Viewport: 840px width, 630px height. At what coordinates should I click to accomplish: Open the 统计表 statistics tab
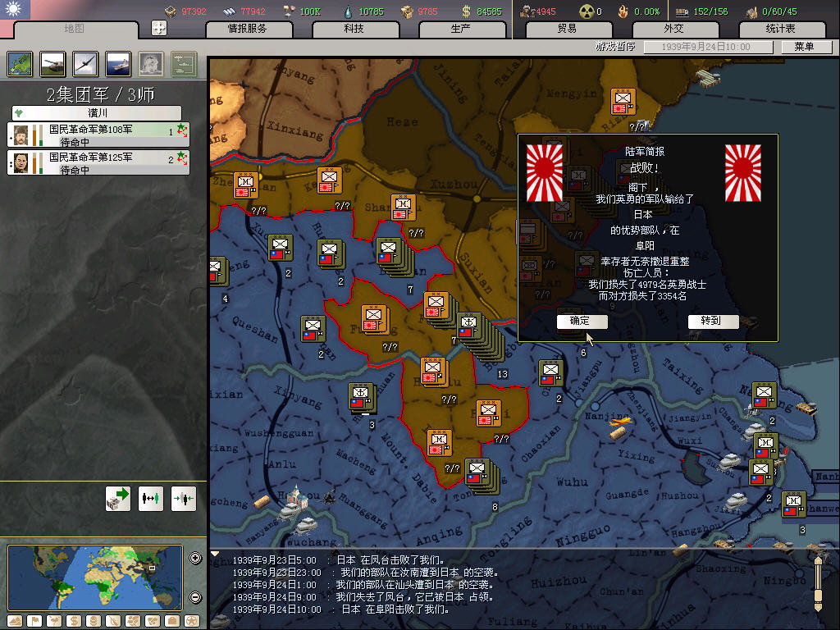[x=781, y=29]
